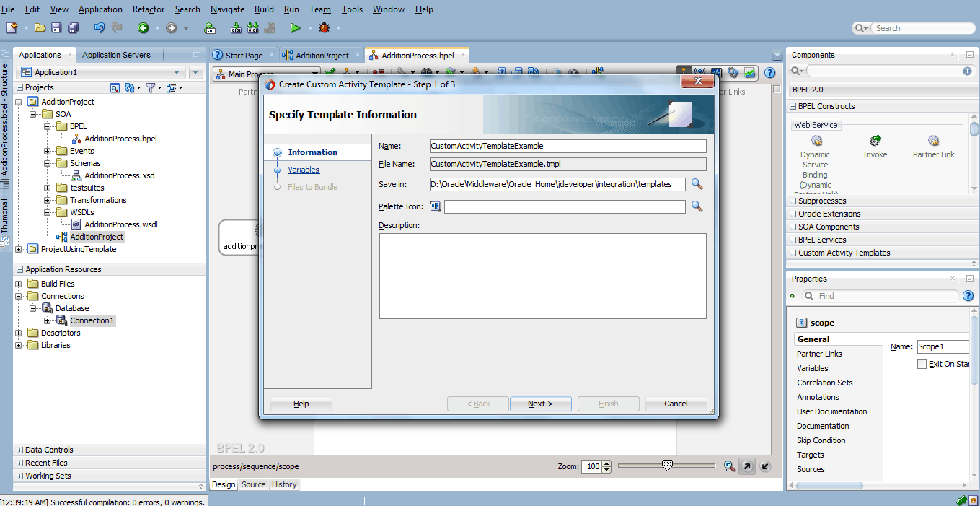Click the Description text area
This screenshot has width=980, height=506.
pyautogui.click(x=543, y=276)
